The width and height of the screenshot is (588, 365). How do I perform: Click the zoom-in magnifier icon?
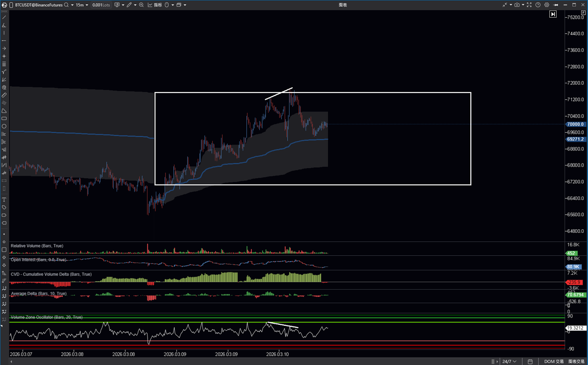pyautogui.click(x=141, y=5)
